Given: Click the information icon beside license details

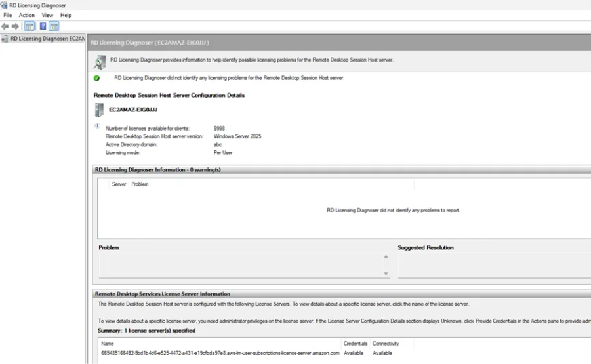Looking at the screenshot, I should [x=97, y=125].
